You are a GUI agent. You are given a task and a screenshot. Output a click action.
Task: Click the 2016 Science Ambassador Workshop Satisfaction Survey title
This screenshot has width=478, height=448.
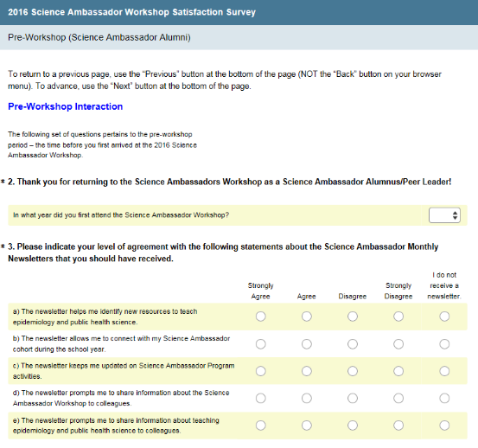click(x=131, y=12)
